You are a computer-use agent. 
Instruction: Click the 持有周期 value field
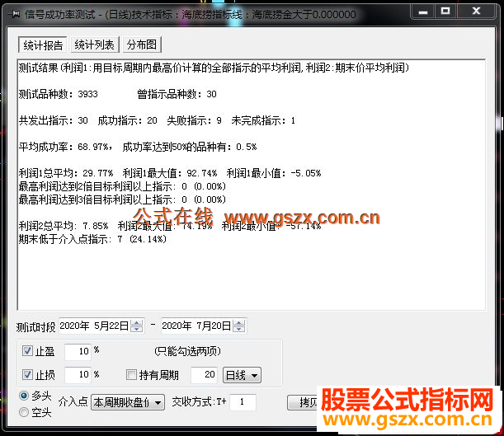[204, 375]
